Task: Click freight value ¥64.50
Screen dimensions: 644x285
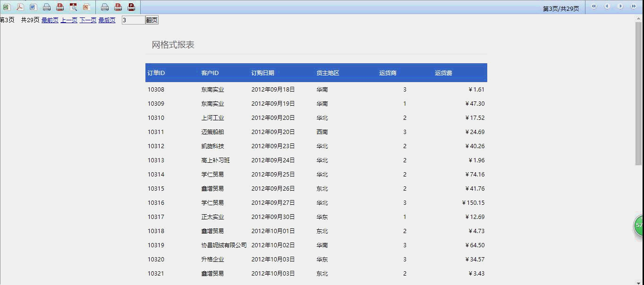Action: (x=475, y=245)
